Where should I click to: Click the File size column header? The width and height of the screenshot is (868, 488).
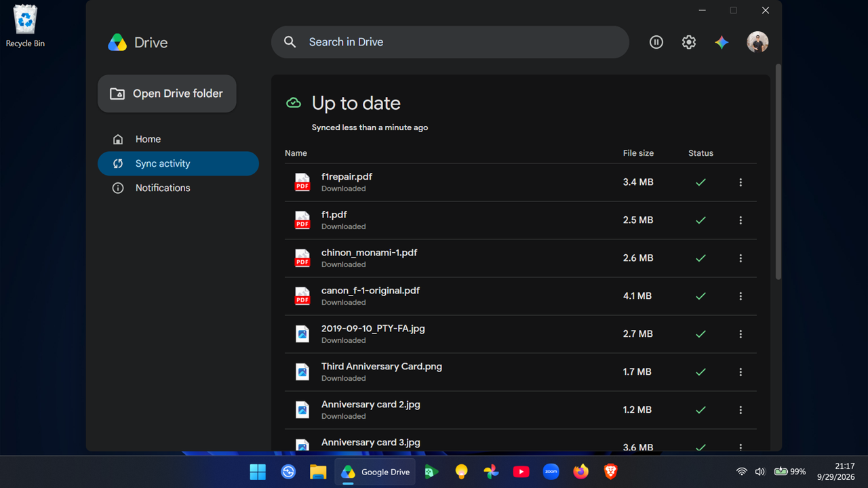click(638, 153)
